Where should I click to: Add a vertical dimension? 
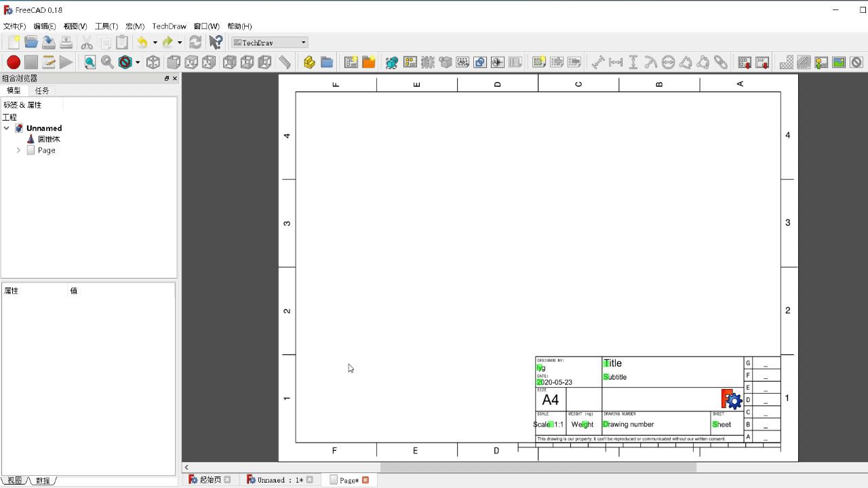[633, 62]
